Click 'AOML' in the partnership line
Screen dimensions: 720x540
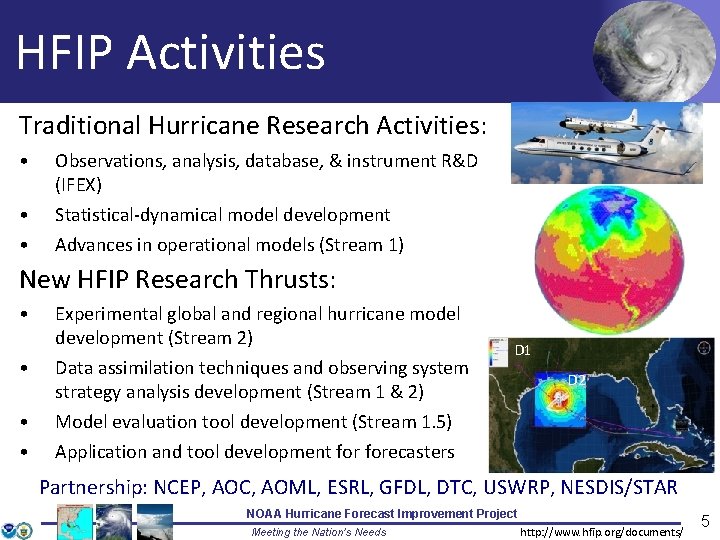290,487
